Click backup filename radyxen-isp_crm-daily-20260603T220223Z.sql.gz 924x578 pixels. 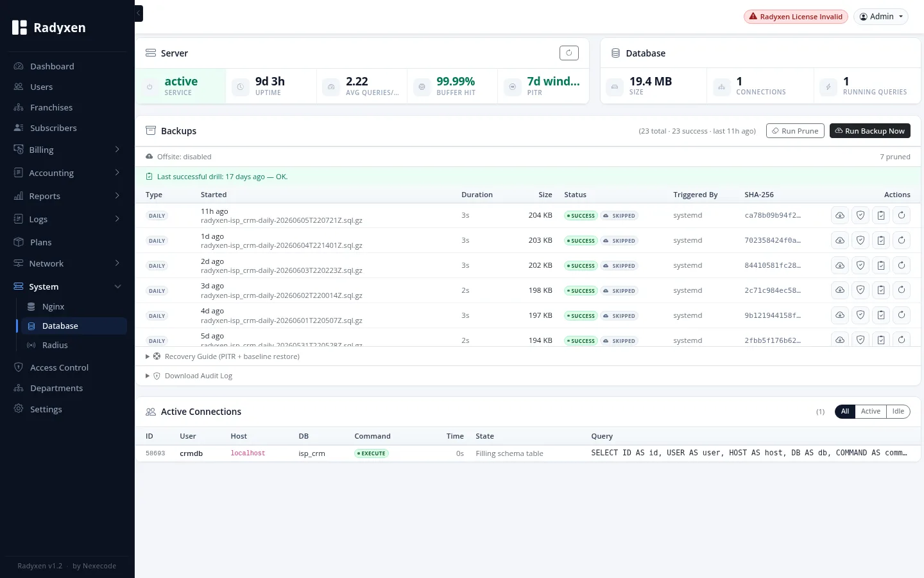[x=281, y=270]
